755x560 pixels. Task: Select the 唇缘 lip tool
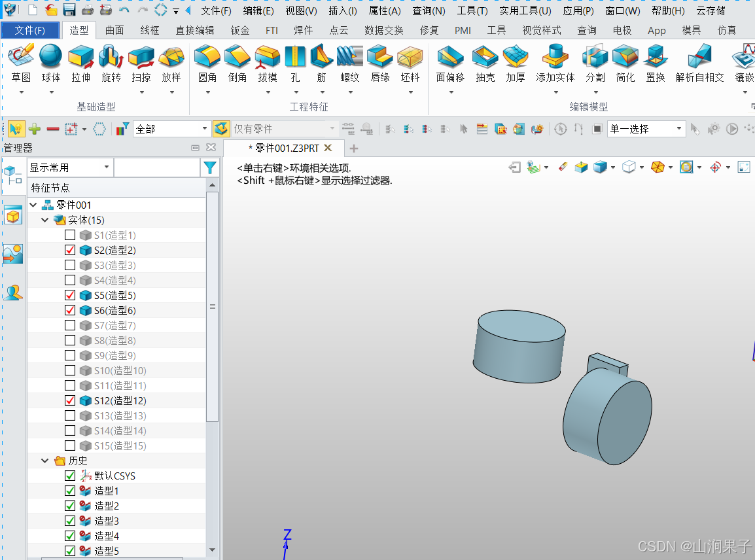pos(380,63)
